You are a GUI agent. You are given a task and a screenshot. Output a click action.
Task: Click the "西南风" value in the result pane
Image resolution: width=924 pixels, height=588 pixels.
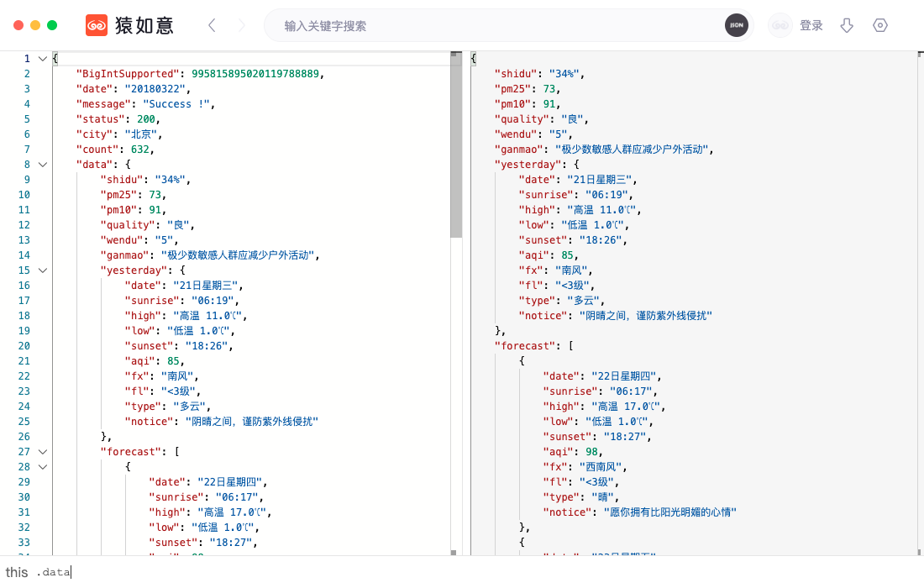click(x=601, y=467)
